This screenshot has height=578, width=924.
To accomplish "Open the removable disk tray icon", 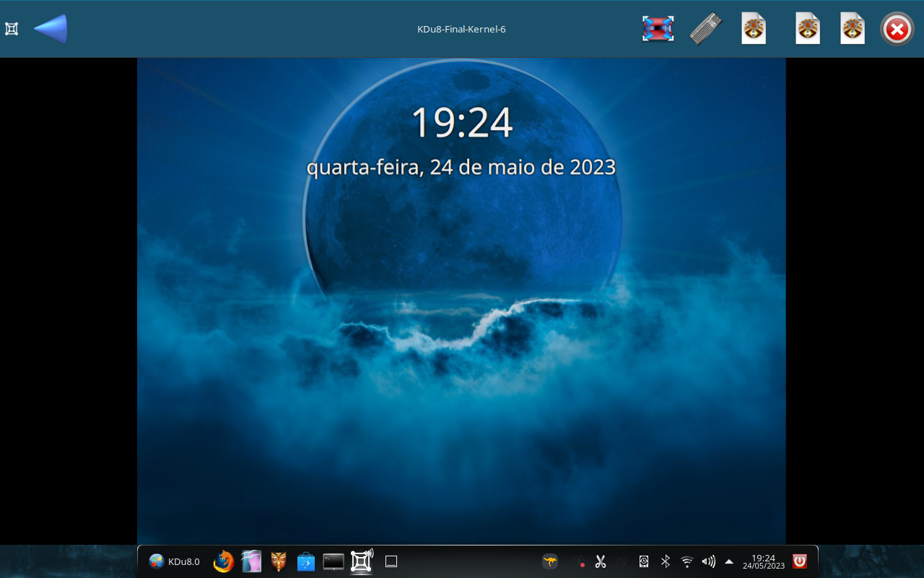I will (644, 561).
